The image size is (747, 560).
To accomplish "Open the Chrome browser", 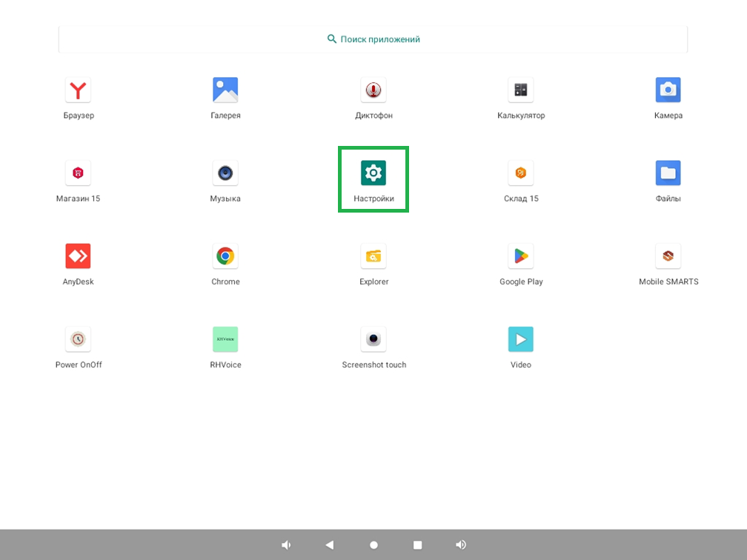I will tap(225, 256).
